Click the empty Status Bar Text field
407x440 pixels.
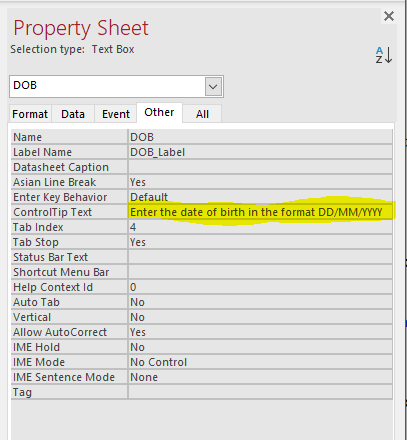tap(260, 257)
